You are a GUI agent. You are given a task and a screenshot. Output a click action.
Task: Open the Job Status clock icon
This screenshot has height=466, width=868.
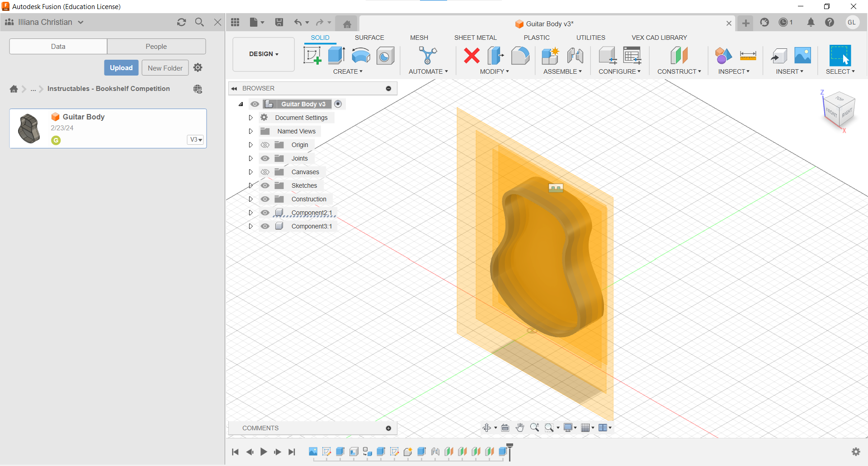pos(783,22)
